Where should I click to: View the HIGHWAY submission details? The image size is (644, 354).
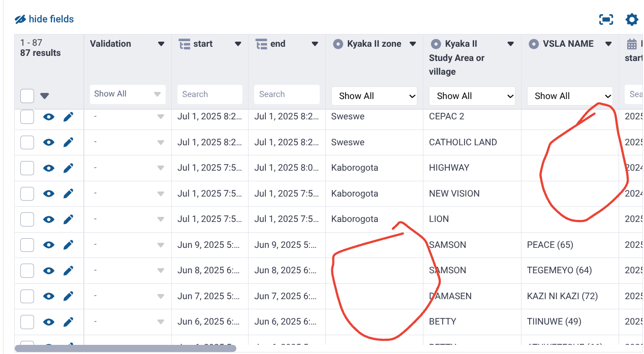[x=49, y=168]
